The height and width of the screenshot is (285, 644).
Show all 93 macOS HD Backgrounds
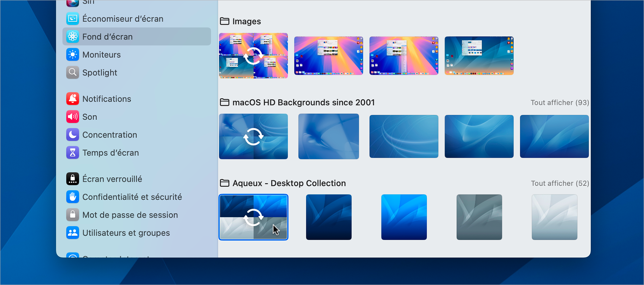pyautogui.click(x=559, y=103)
